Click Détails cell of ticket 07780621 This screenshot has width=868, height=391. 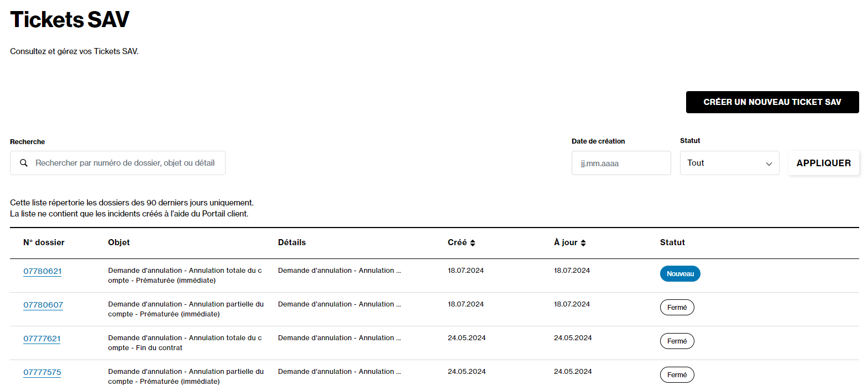click(x=339, y=271)
